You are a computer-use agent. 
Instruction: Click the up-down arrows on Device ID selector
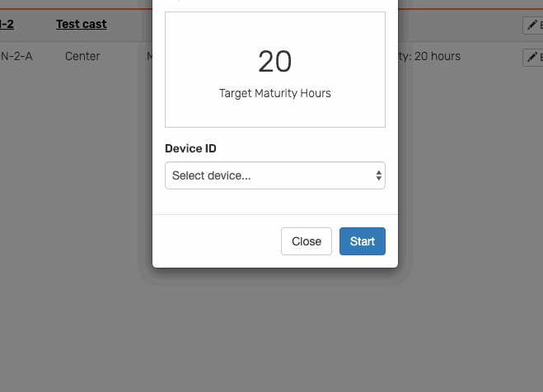point(378,175)
